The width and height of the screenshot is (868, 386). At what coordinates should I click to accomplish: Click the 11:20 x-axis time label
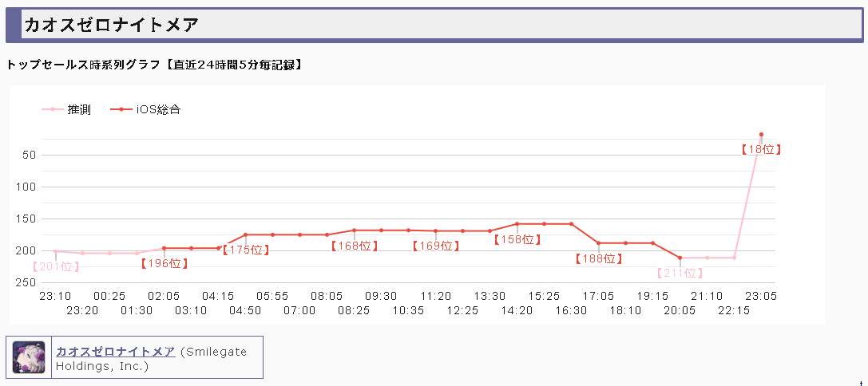[436, 297]
